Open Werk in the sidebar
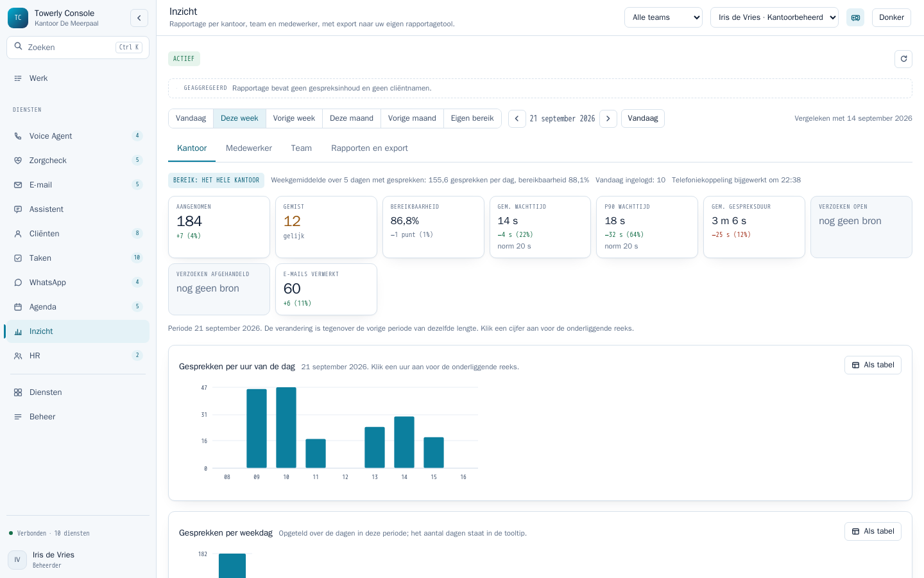Screen dimensions: 924x578 pyautogui.click(x=78, y=78)
